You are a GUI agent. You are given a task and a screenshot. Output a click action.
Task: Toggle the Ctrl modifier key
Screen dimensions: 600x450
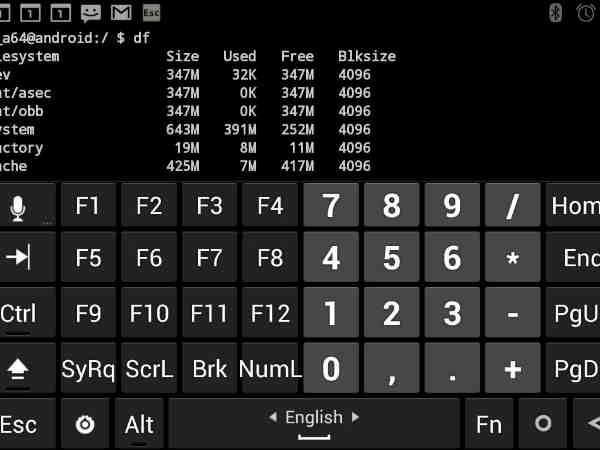click(19, 314)
